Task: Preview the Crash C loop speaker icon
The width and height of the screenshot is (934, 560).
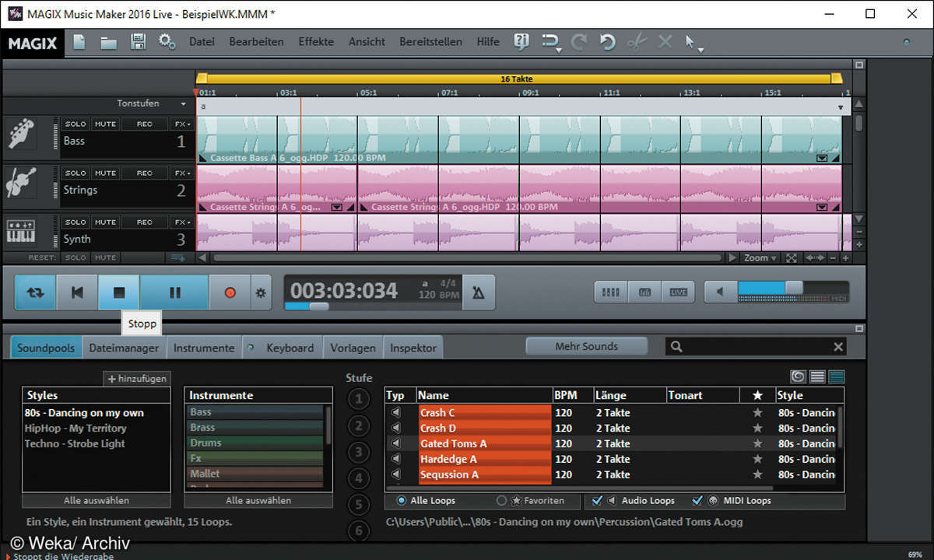Action: pyautogui.click(x=395, y=412)
